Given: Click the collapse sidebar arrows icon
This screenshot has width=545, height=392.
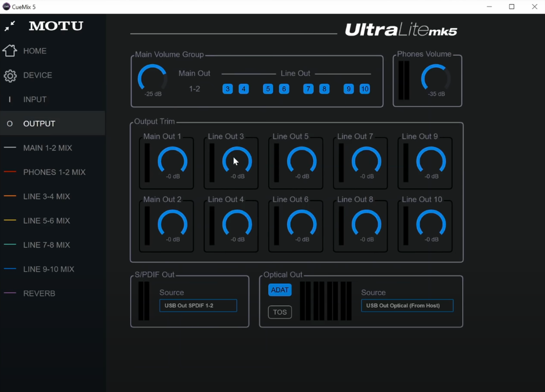Looking at the screenshot, I should tap(10, 26).
